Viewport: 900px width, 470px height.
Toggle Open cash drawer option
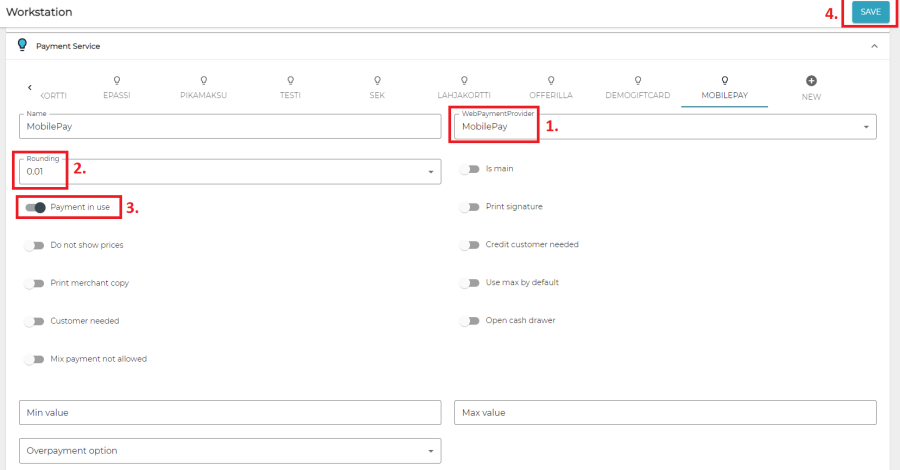(469, 321)
